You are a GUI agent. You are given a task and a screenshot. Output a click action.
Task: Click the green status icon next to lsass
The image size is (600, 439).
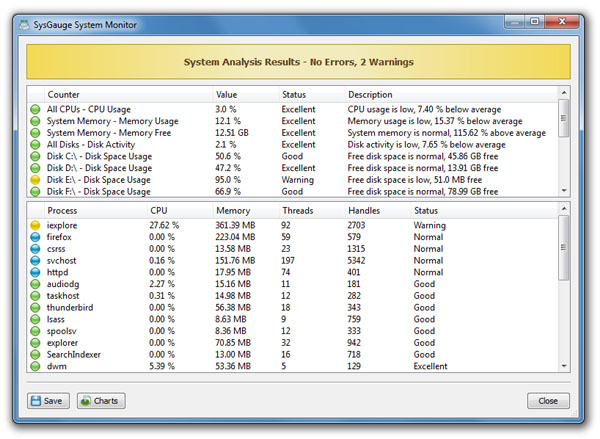pyautogui.click(x=35, y=319)
